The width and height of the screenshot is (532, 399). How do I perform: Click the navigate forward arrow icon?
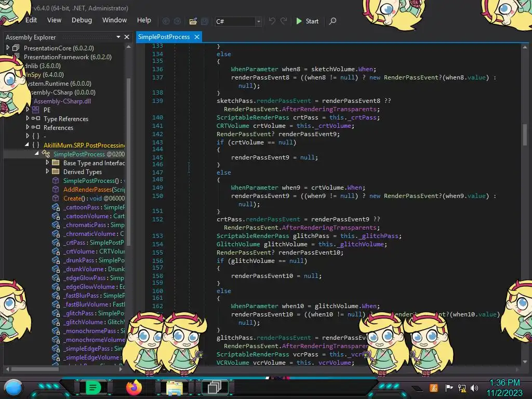178,21
